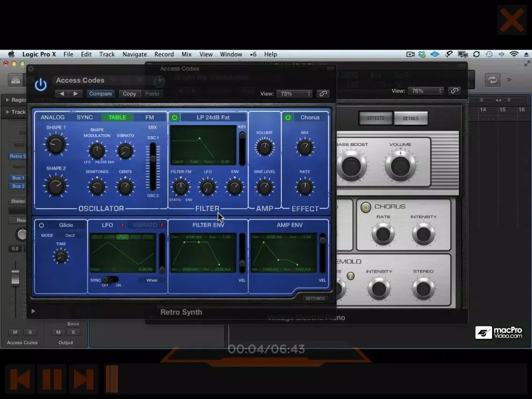The height and width of the screenshot is (399, 532).
Task: Click the Filter Env VEL slider
Action: point(242,253)
